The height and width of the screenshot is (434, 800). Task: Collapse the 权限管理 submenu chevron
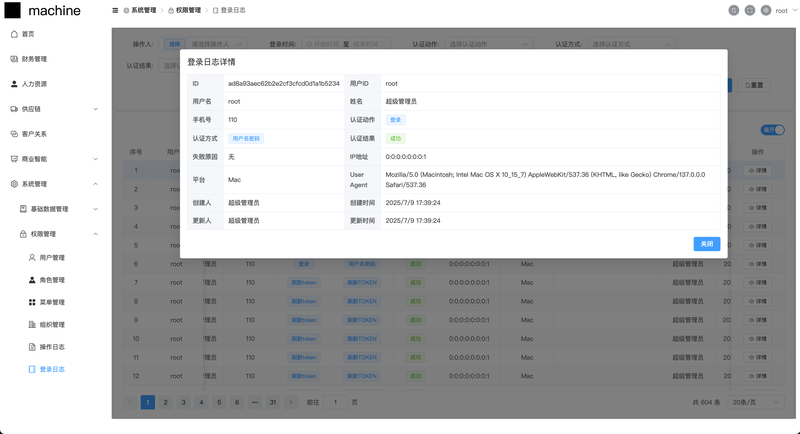click(95, 234)
